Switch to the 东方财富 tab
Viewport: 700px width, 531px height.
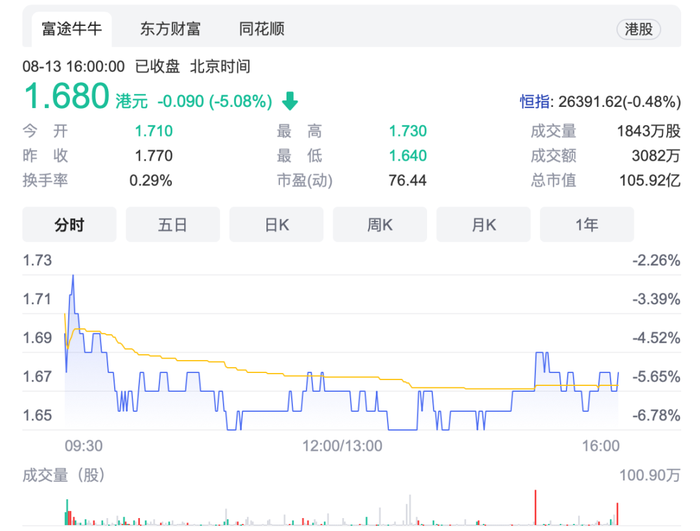(x=170, y=29)
